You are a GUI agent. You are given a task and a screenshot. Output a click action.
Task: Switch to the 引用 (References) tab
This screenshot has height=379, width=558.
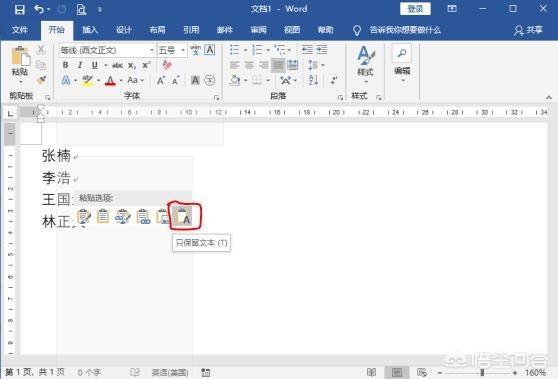click(191, 30)
